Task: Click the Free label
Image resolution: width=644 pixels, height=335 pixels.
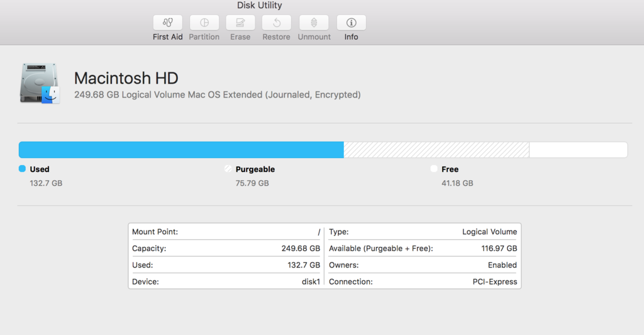Action: coord(450,169)
